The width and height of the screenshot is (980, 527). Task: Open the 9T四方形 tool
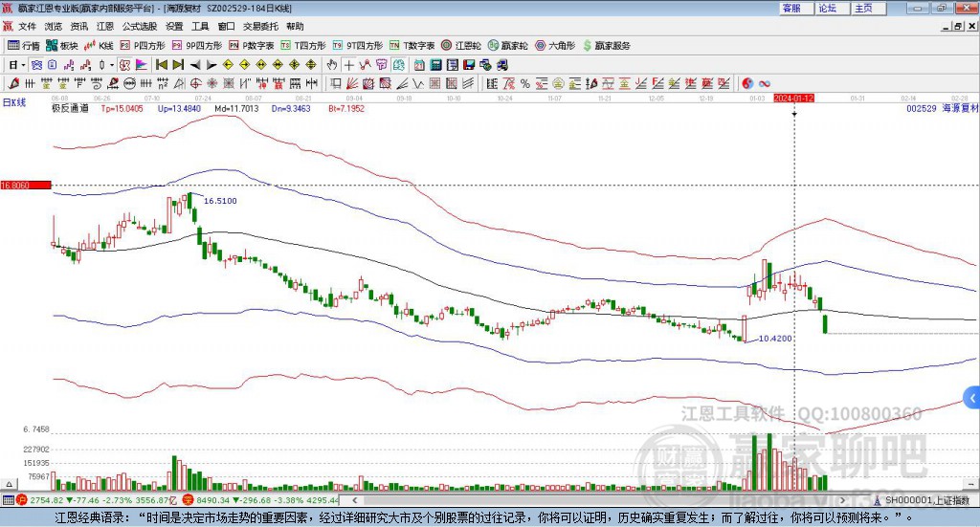click(x=358, y=46)
